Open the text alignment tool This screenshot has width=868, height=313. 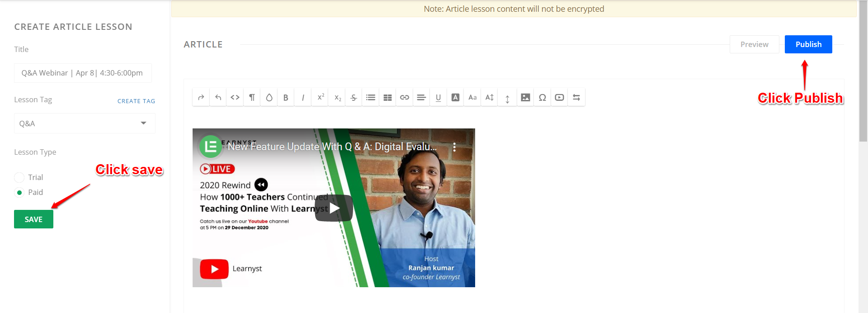(421, 97)
